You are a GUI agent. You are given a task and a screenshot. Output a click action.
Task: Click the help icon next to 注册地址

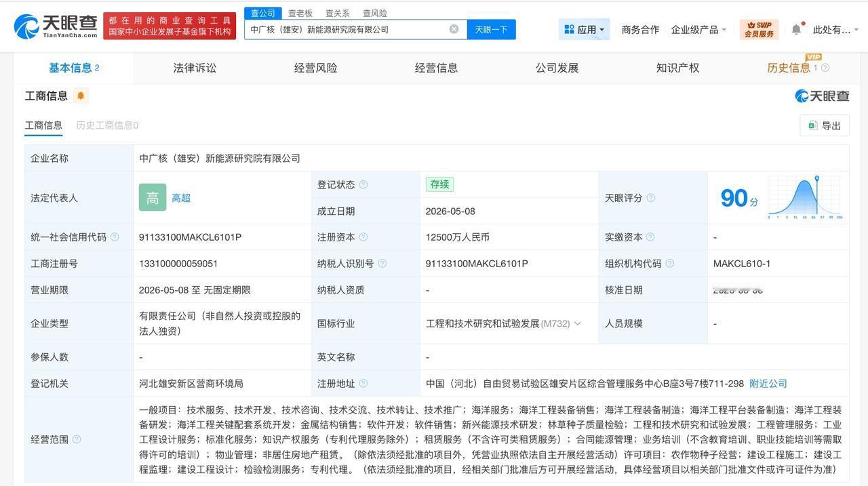[363, 384]
